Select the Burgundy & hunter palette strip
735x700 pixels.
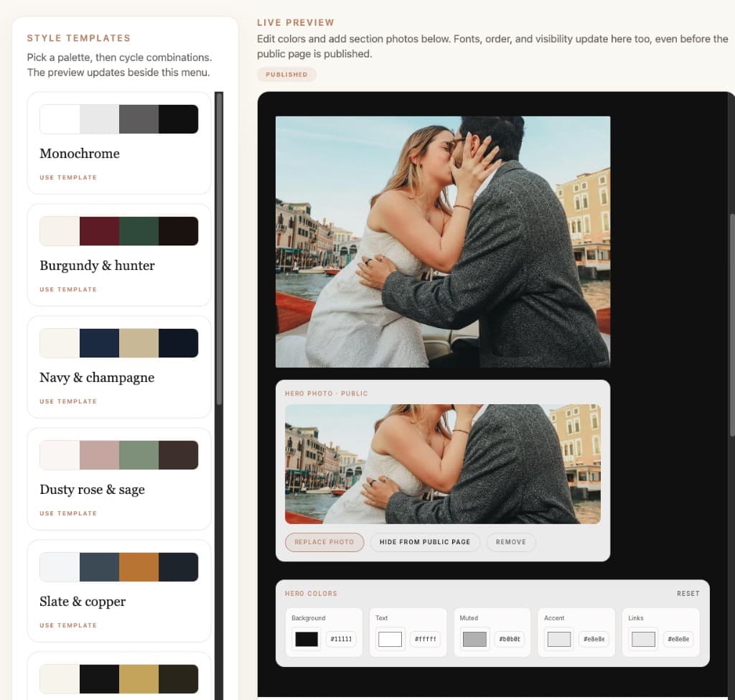point(119,231)
